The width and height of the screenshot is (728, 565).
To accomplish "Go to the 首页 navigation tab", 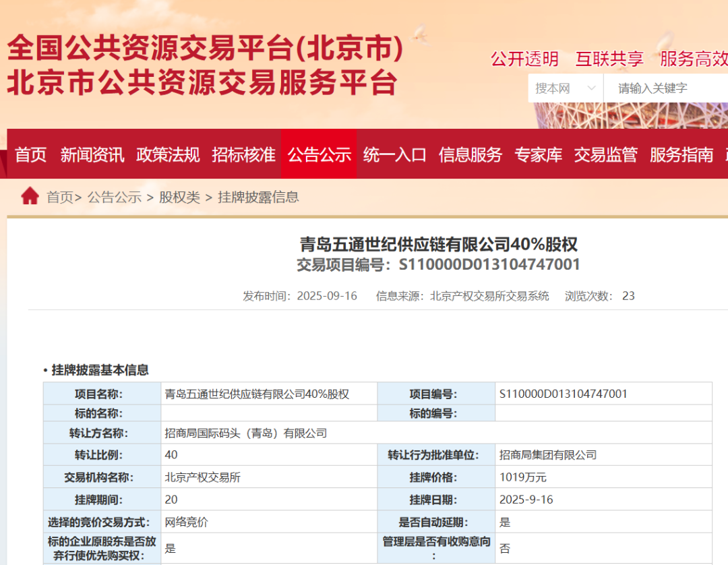I will pos(30,154).
